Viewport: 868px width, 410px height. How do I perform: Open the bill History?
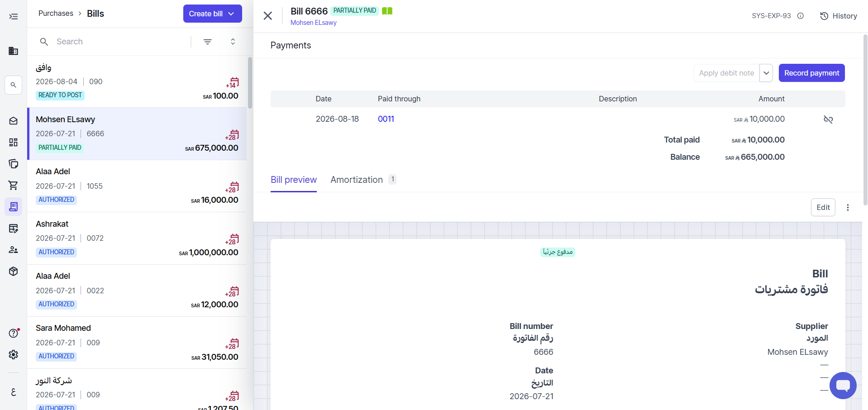pyautogui.click(x=839, y=16)
